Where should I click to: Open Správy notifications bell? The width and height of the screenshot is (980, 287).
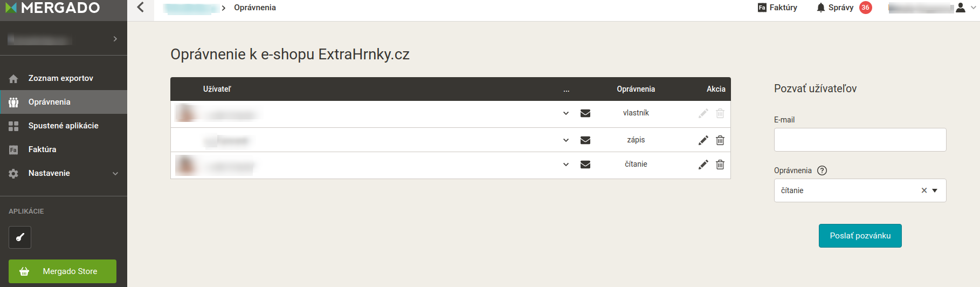(821, 8)
